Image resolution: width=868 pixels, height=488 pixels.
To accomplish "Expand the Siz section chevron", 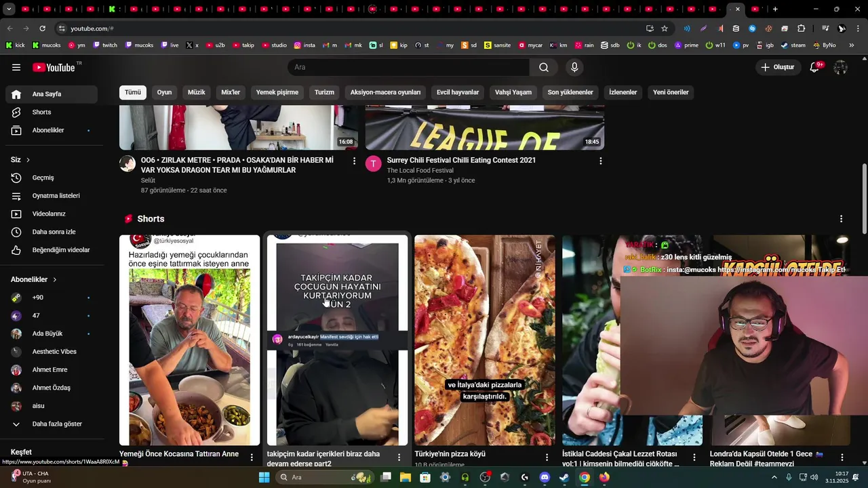I will click(28, 160).
